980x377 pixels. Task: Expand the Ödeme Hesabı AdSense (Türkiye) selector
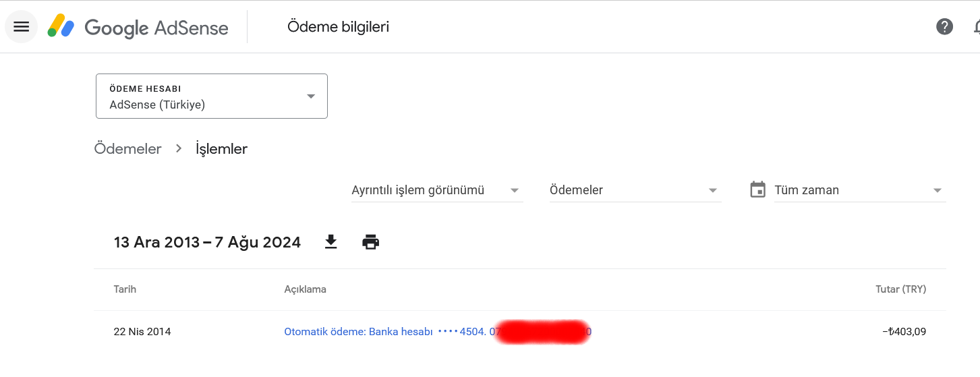click(x=212, y=96)
